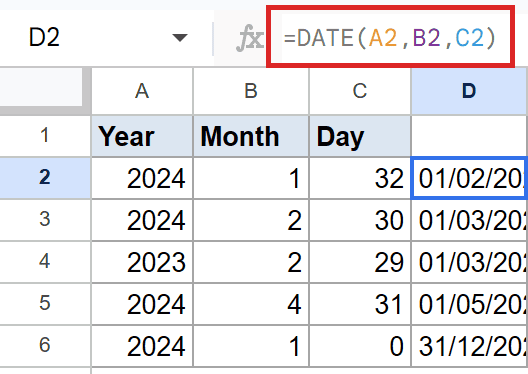Screen dimensions: 528x374
Task: Select empty cell D1
Action: pyautogui.click(x=469, y=136)
